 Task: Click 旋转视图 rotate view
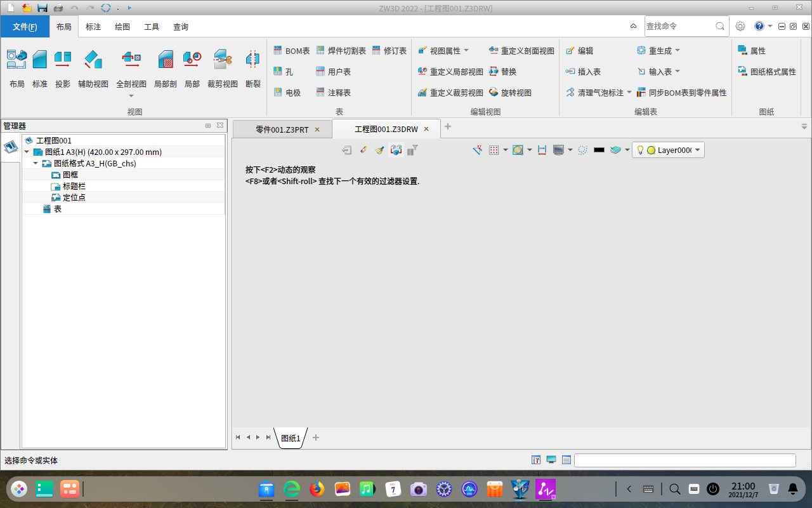514,92
